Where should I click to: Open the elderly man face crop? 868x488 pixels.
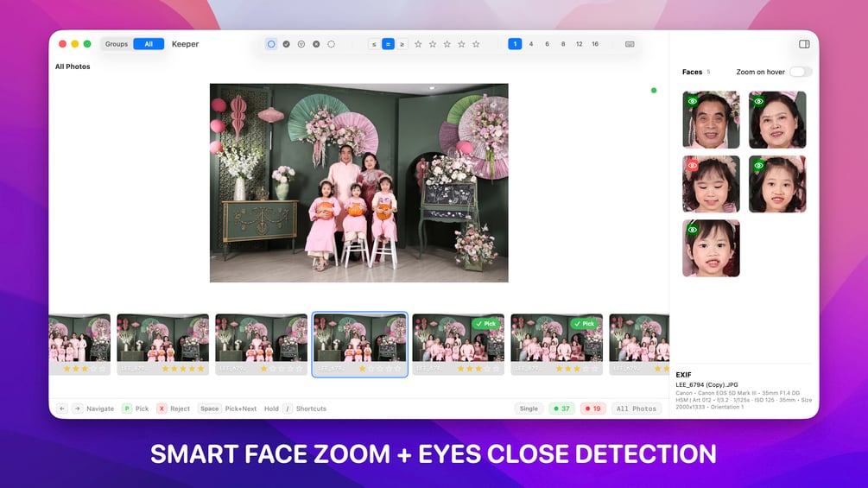point(711,119)
